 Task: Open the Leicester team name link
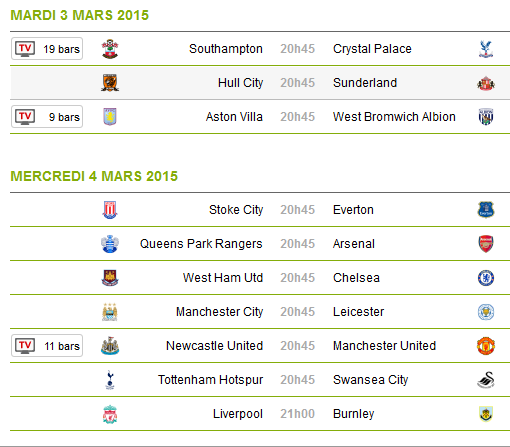(358, 312)
